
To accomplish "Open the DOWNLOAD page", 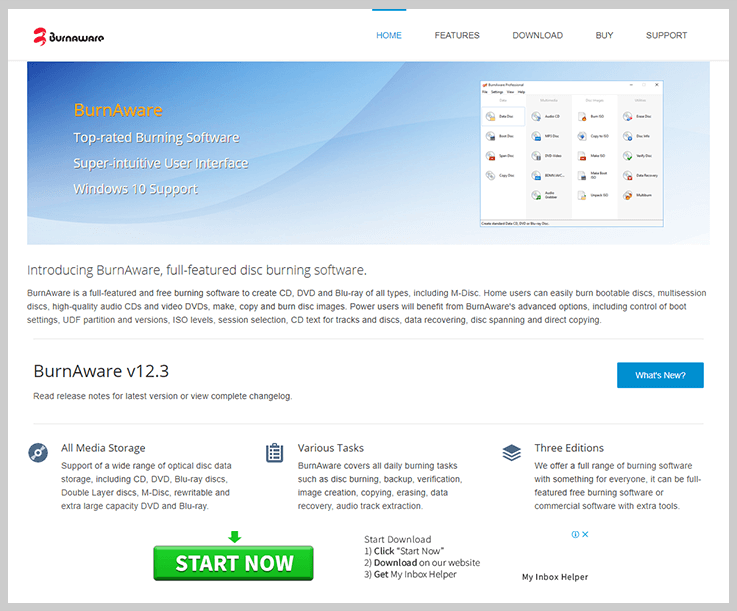I will point(537,35).
